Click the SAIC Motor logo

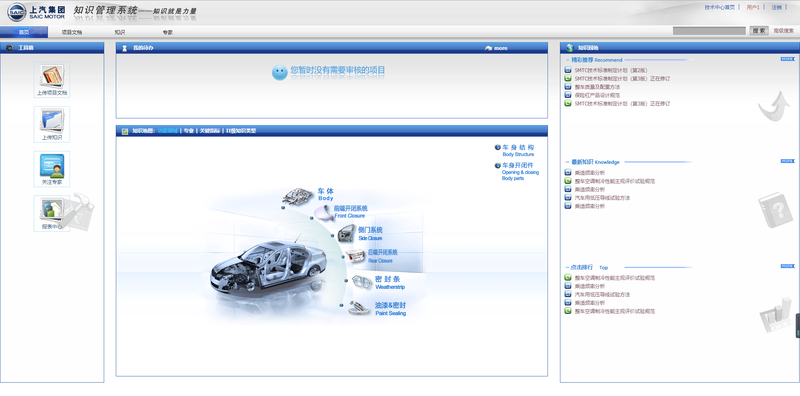(37, 12)
